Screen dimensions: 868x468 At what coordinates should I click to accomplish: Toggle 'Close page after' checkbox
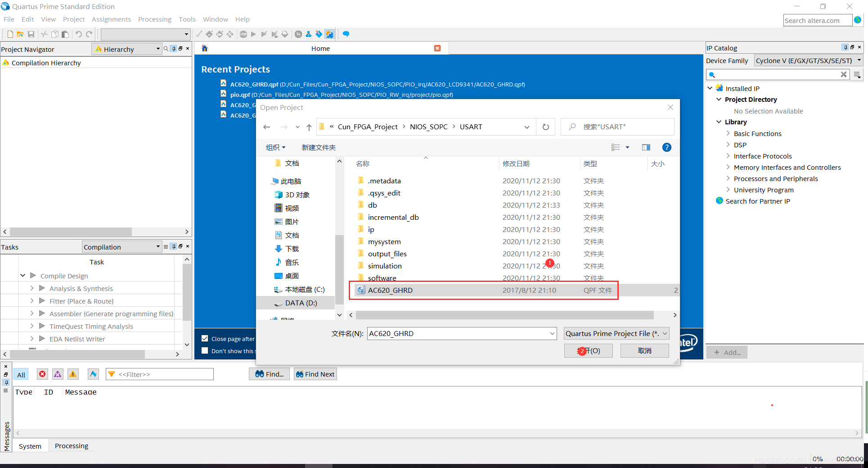tap(205, 339)
